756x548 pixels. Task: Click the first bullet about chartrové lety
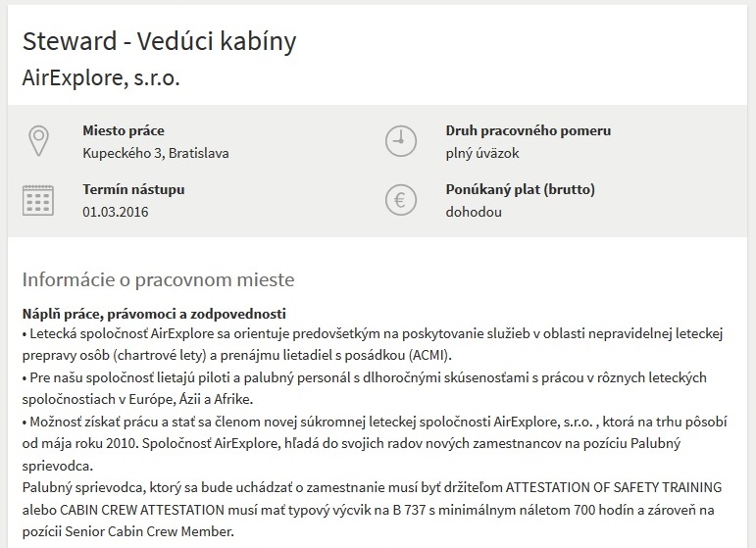click(373, 345)
